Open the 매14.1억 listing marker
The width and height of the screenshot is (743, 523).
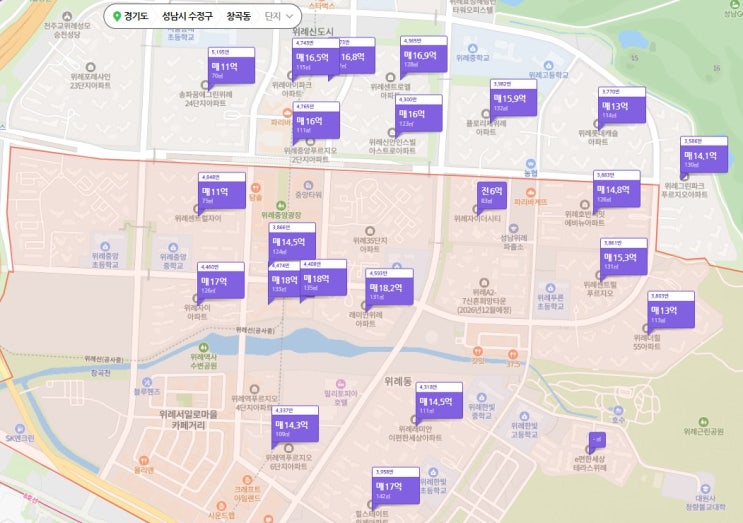pos(704,155)
